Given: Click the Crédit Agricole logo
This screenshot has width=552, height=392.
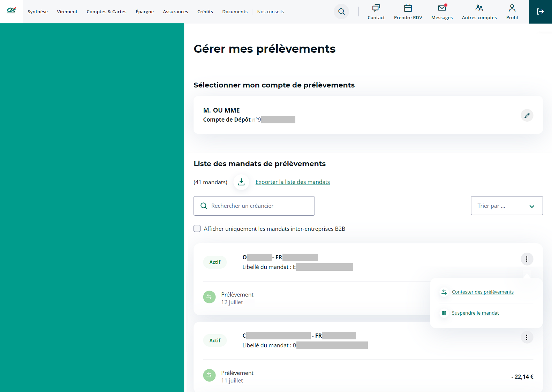Looking at the screenshot, I should [x=12, y=10].
